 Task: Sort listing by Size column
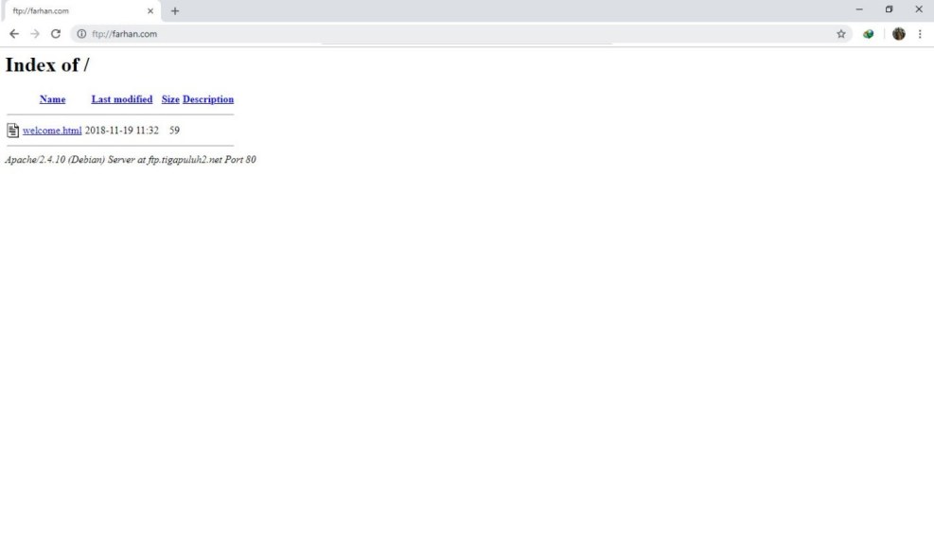point(170,99)
